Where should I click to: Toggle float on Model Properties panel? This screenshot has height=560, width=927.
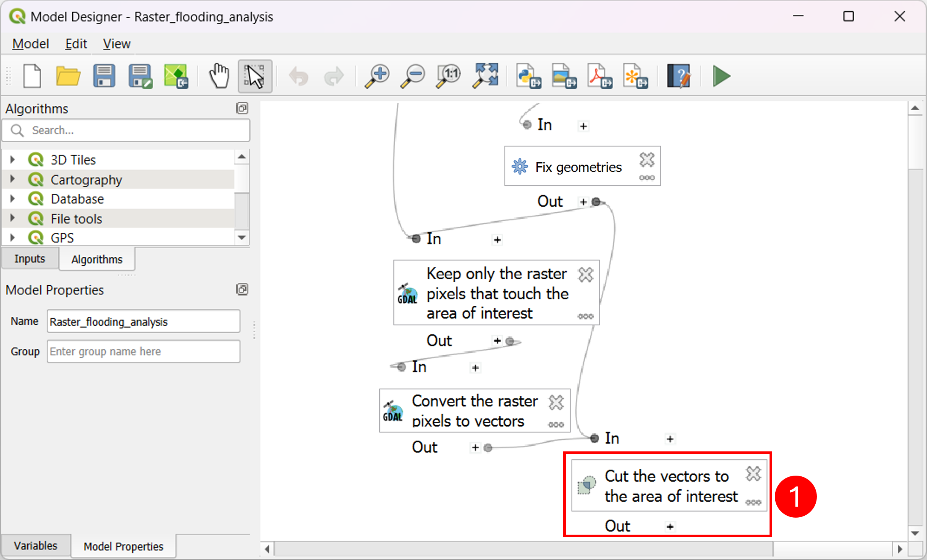[x=242, y=289]
